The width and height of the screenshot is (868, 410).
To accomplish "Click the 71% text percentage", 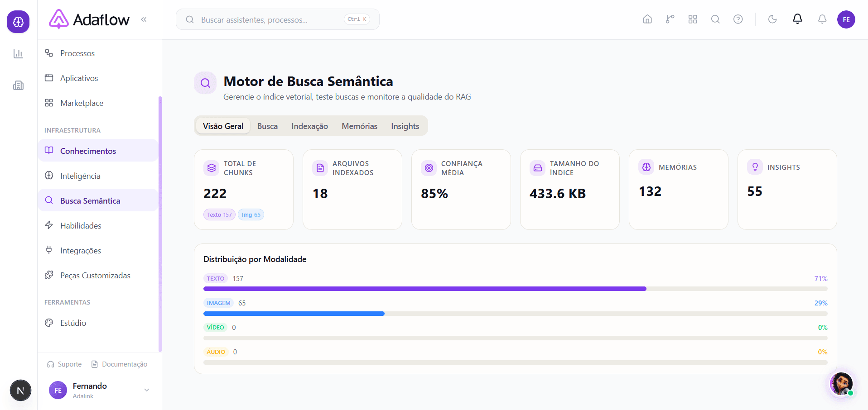I will tap(821, 278).
